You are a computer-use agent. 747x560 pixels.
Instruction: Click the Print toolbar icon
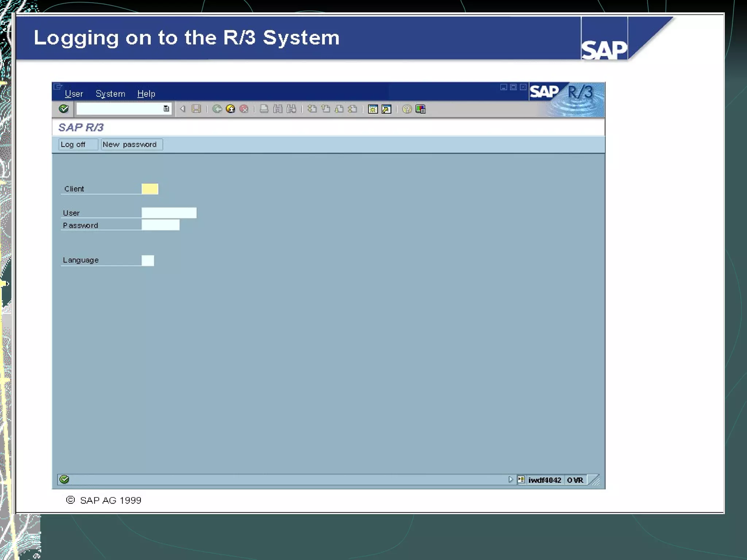tap(264, 109)
